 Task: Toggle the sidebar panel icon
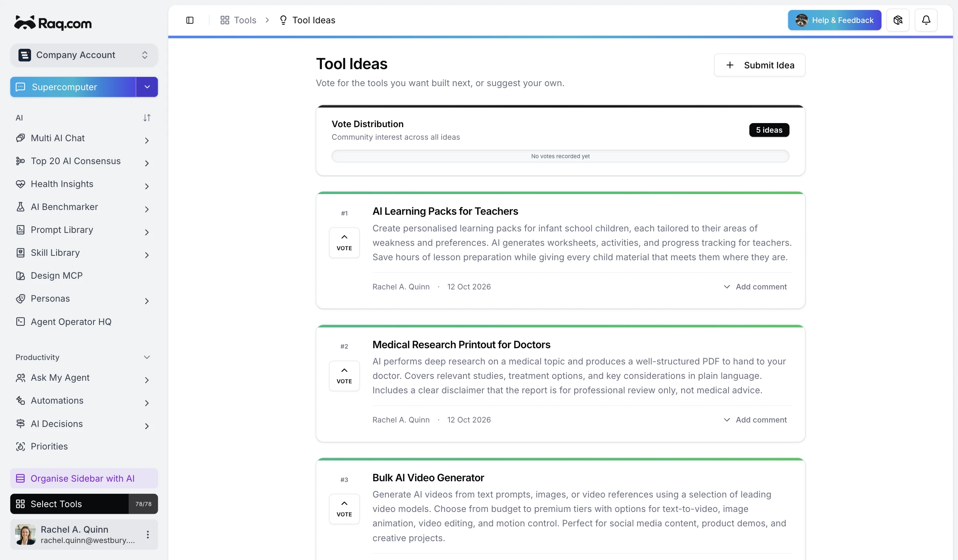[x=190, y=20]
